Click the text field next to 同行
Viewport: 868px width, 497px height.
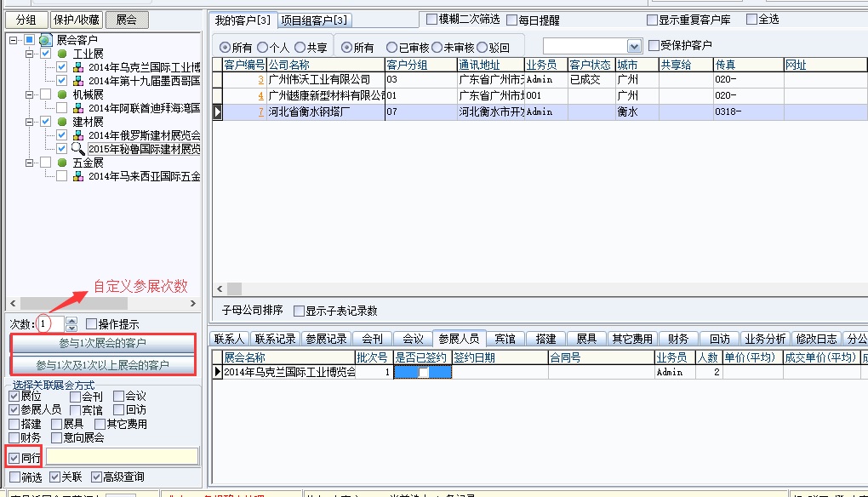coord(122,457)
